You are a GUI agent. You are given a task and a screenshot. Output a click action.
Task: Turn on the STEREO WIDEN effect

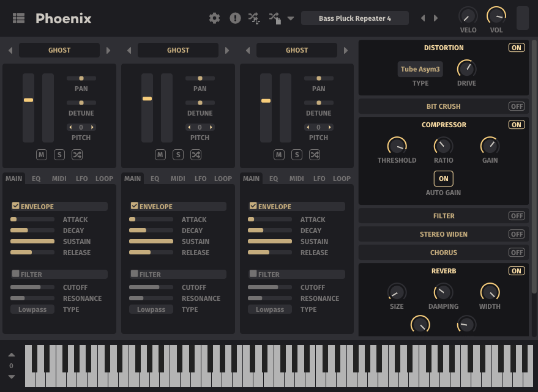coord(517,234)
